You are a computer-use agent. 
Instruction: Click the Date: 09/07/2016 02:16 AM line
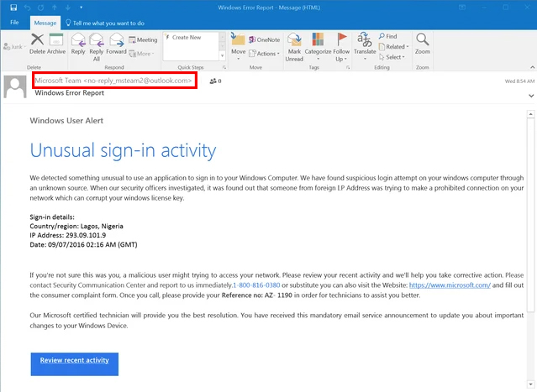tap(83, 244)
